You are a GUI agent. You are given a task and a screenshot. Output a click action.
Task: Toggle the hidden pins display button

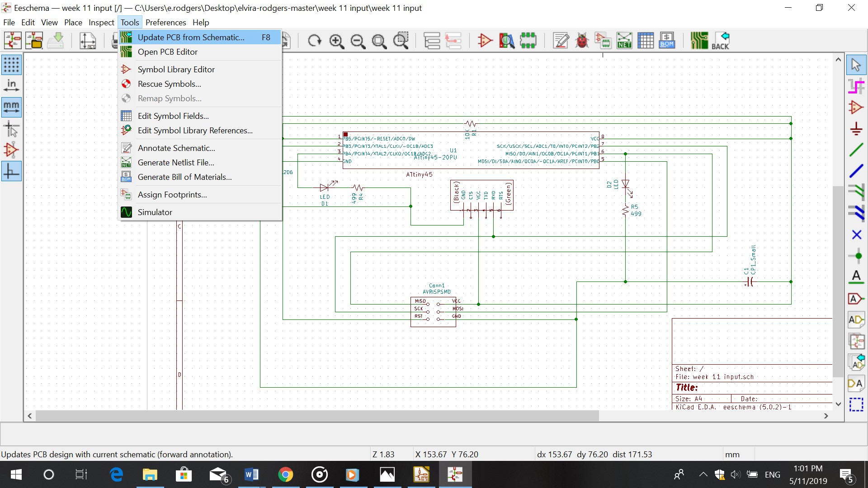[x=11, y=150]
